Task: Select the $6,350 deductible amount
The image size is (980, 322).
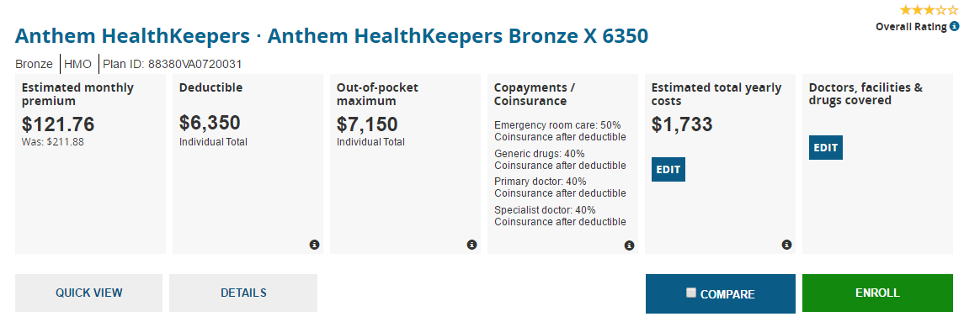Action: pos(210,122)
